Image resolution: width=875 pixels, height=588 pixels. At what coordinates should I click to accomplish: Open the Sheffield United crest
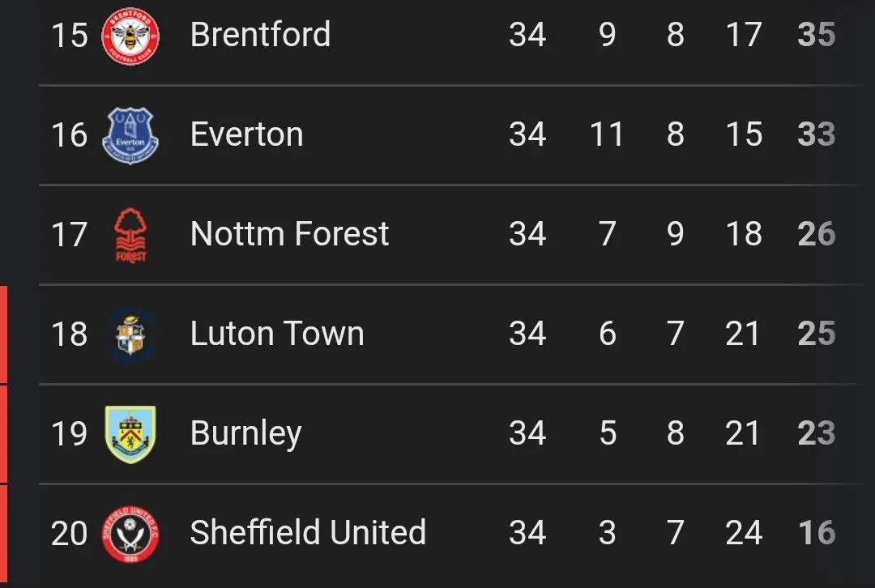pos(130,534)
